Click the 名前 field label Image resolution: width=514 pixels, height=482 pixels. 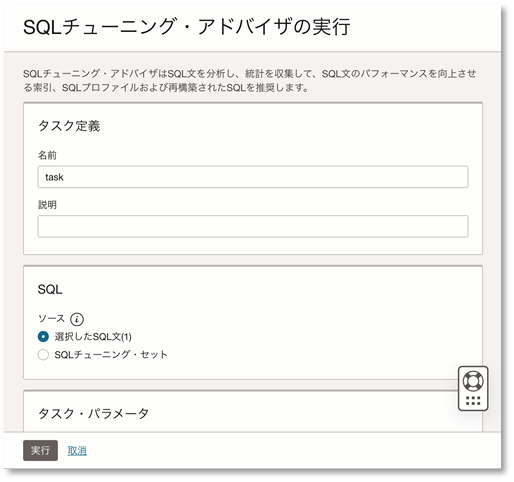[x=47, y=155]
